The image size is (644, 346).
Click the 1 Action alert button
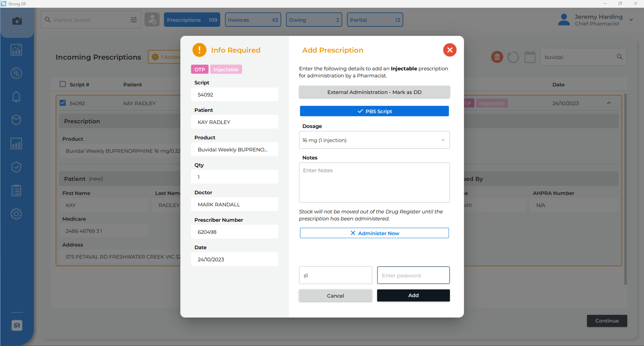165,57
